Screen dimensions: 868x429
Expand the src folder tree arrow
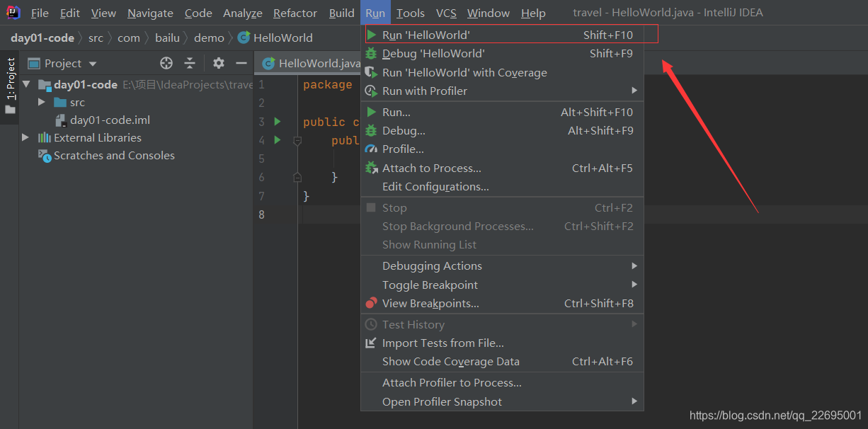(x=42, y=103)
